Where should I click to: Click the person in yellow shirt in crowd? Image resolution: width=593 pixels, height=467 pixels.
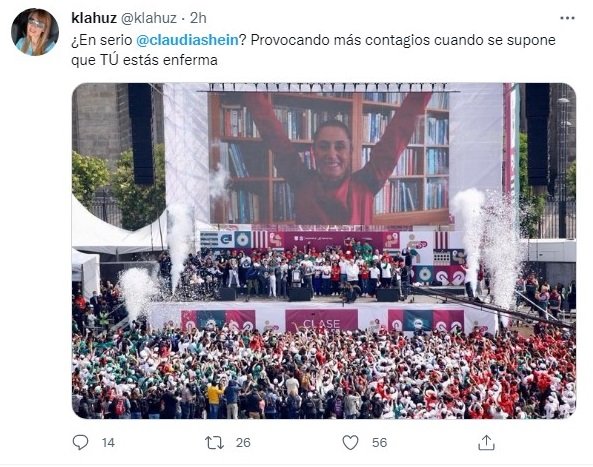point(214,399)
